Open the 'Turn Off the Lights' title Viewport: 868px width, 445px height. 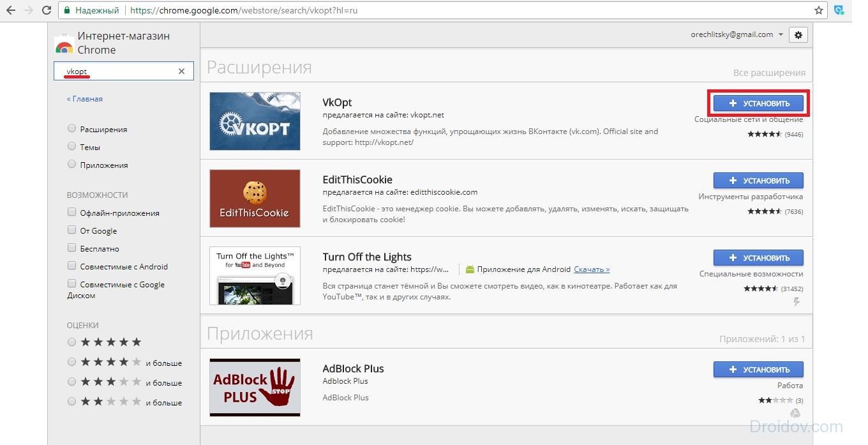367,257
